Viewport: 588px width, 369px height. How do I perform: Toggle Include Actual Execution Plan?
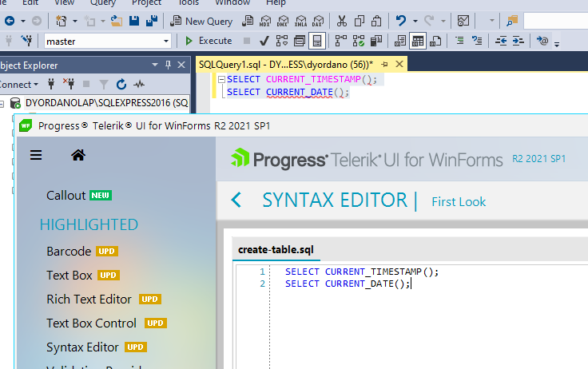tap(340, 41)
